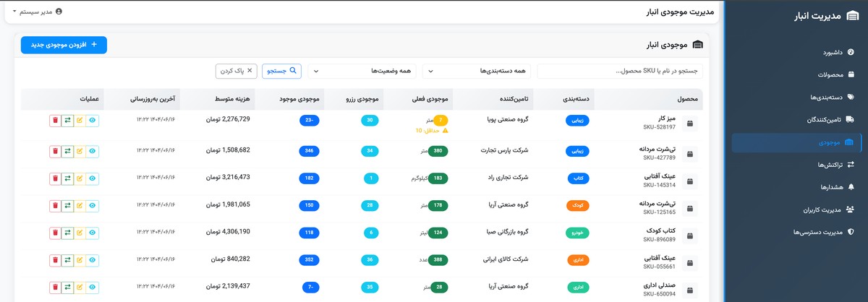View details for تی‌شرت مردانه SKU-427789
868x302 pixels.
pyautogui.click(x=93, y=150)
